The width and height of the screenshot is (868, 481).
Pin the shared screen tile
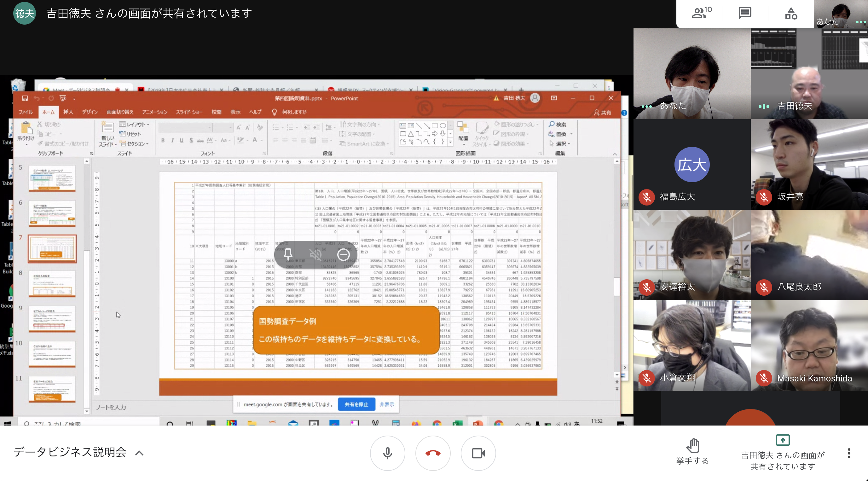(288, 254)
